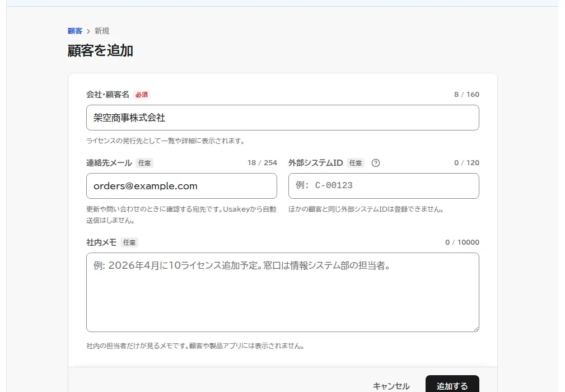Image resolution: width=565 pixels, height=392 pixels.
Task: Click the 必須 badge next to 会社・顧客名
Action: tap(142, 95)
